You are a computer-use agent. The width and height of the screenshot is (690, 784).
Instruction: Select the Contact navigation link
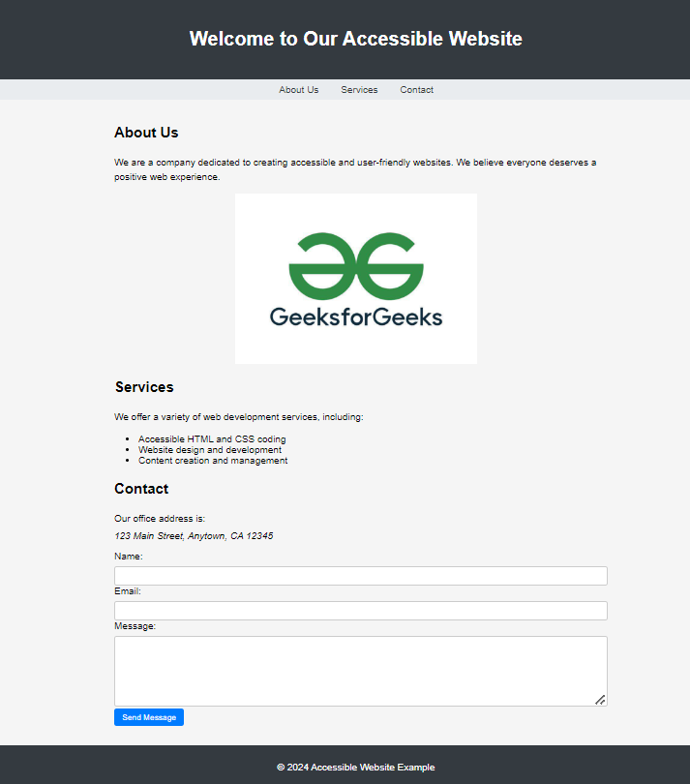click(x=416, y=90)
